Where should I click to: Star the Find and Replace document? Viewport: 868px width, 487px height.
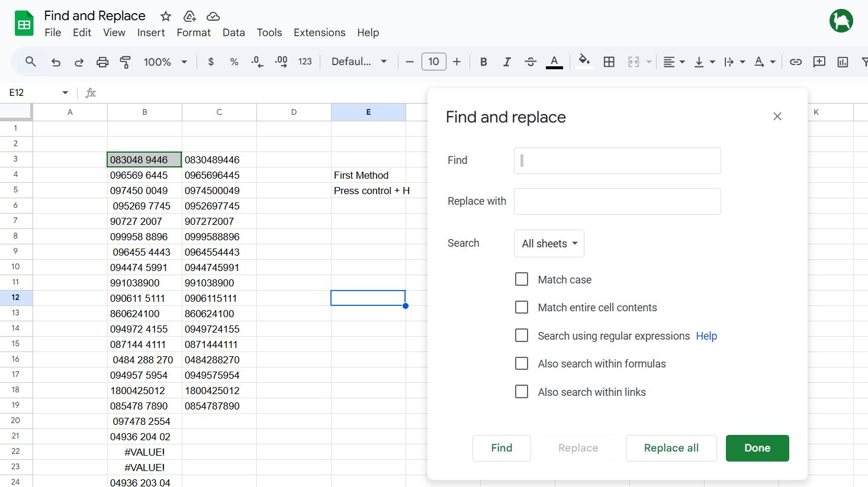click(x=166, y=16)
